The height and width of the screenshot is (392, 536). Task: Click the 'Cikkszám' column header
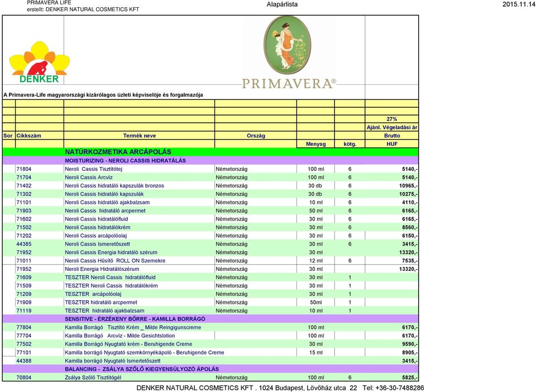coord(28,136)
